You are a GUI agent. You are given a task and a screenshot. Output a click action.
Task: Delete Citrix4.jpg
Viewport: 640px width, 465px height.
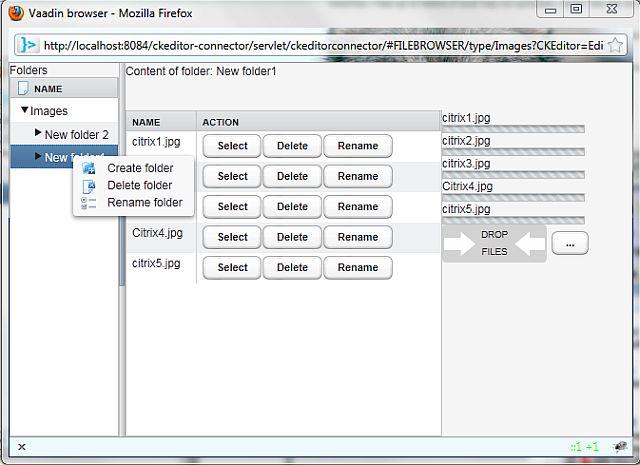point(292,237)
